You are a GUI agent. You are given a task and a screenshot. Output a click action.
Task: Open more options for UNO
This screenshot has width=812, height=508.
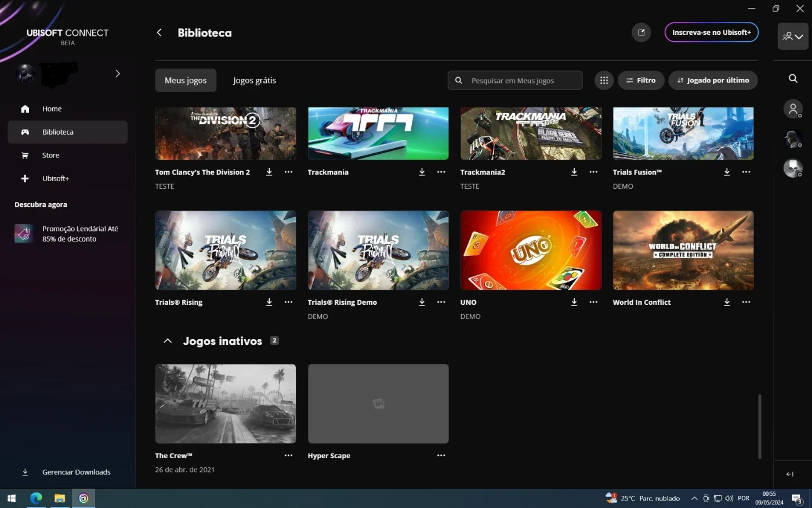pyautogui.click(x=593, y=302)
